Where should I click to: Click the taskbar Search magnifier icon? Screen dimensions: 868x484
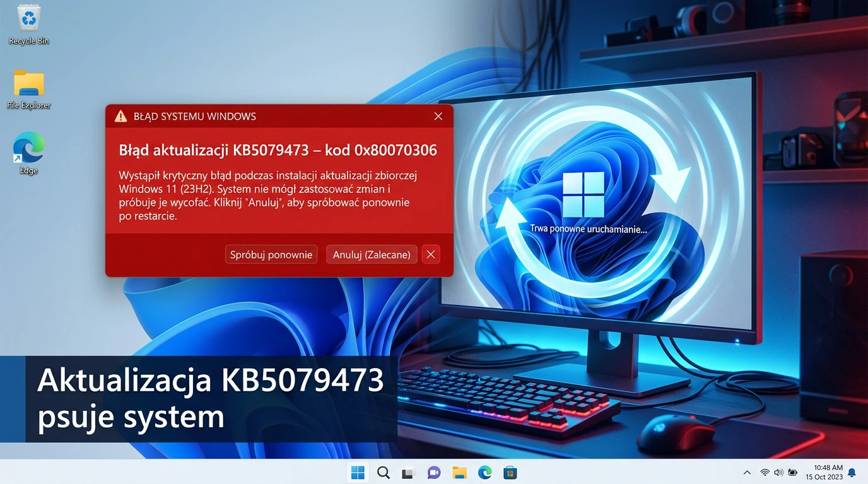pos(383,472)
